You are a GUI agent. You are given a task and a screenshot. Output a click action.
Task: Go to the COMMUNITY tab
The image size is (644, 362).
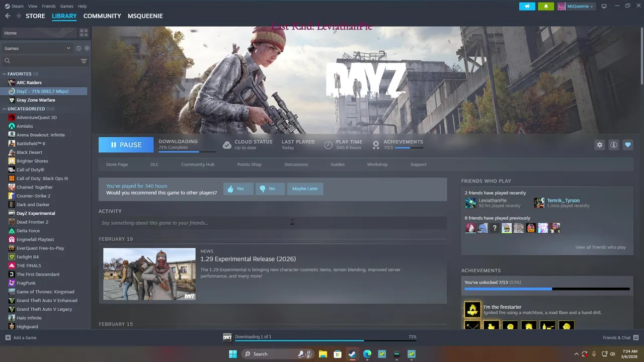pos(102,16)
